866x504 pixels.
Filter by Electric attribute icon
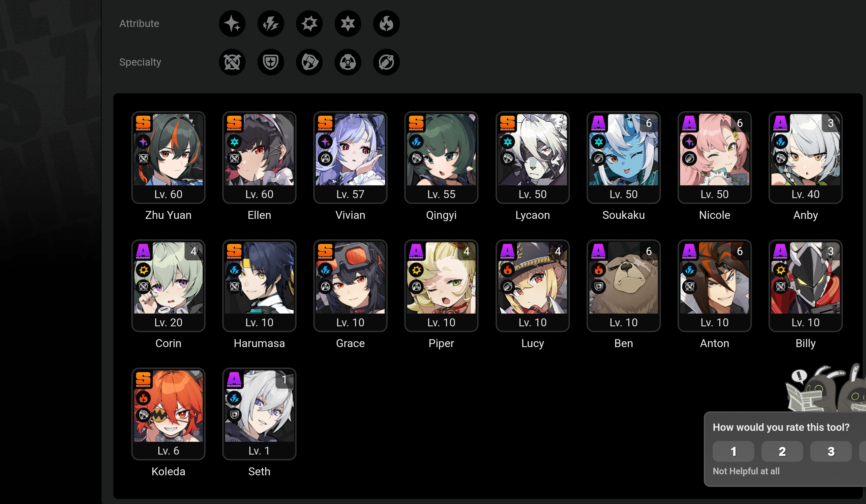pos(270,24)
